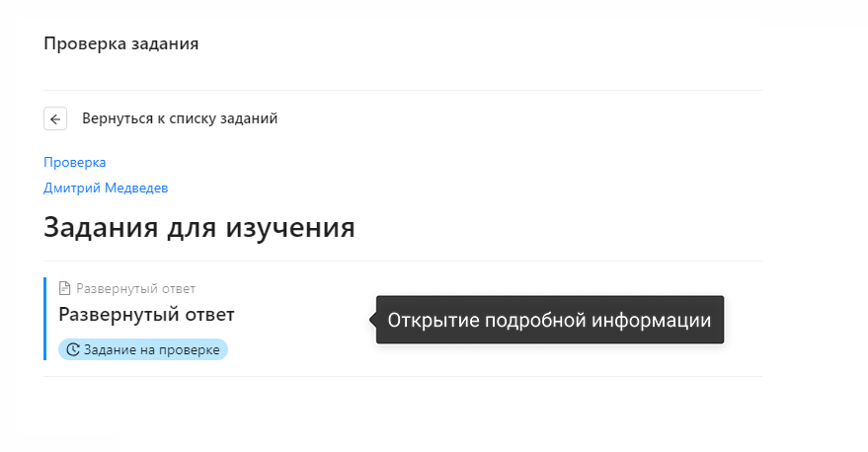Click the word Открытие in the tooltip
Screen dimensions: 868x452
[434, 321]
